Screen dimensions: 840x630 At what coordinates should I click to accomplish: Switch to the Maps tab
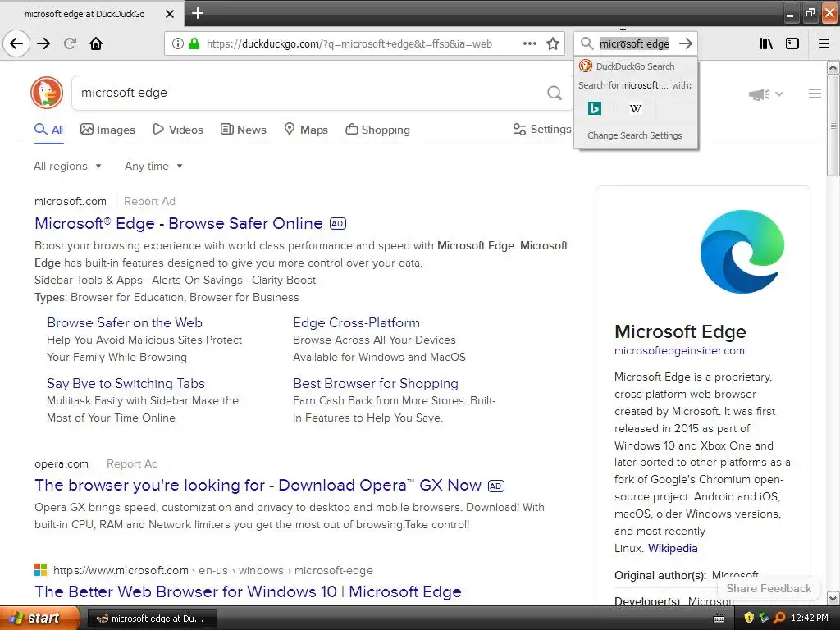[306, 130]
